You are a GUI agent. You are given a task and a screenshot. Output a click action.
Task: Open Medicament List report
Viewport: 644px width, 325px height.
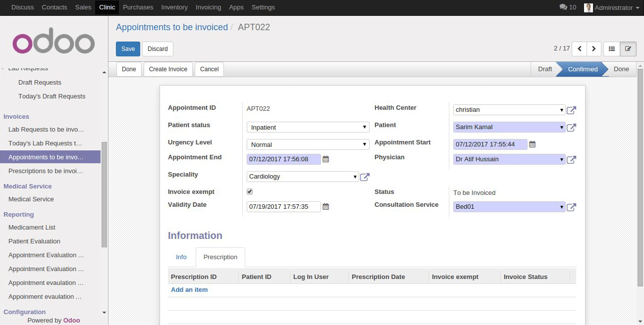point(32,228)
